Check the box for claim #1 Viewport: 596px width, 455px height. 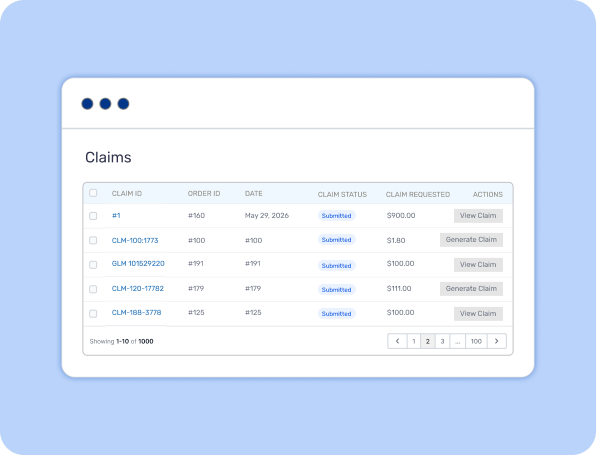93,216
